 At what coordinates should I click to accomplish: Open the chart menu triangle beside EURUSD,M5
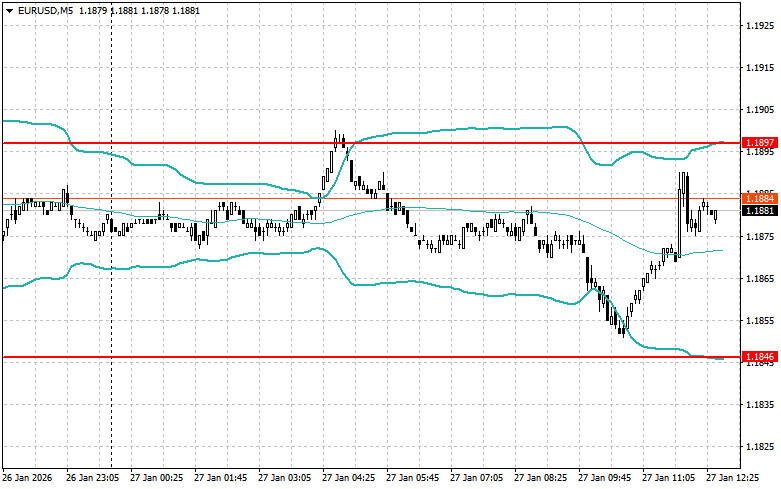(9, 10)
